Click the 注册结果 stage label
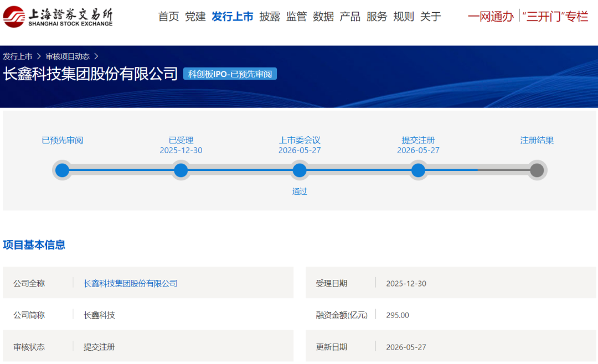This screenshot has height=364, width=598. pyautogui.click(x=537, y=141)
